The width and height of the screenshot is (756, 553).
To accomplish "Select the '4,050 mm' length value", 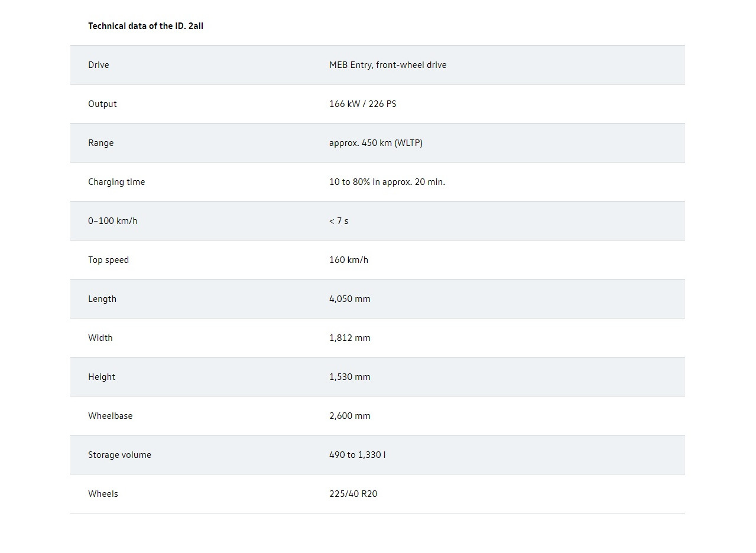I will (x=350, y=299).
